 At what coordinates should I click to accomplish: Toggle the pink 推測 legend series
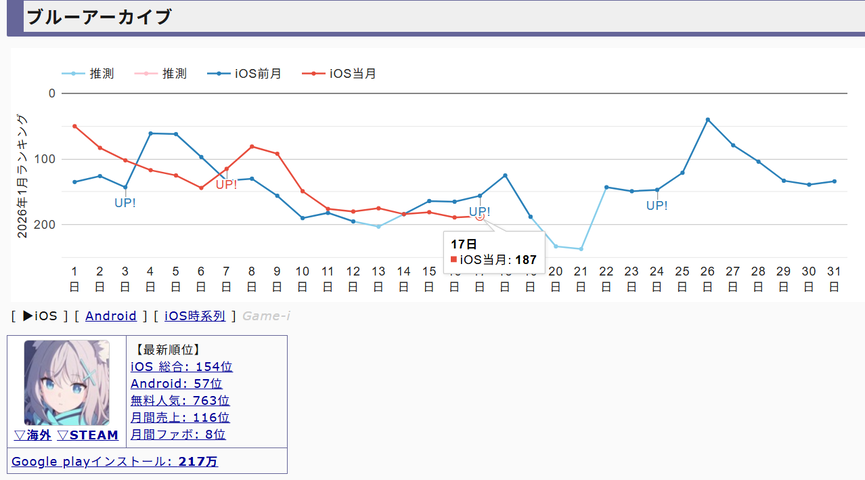(x=161, y=73)
